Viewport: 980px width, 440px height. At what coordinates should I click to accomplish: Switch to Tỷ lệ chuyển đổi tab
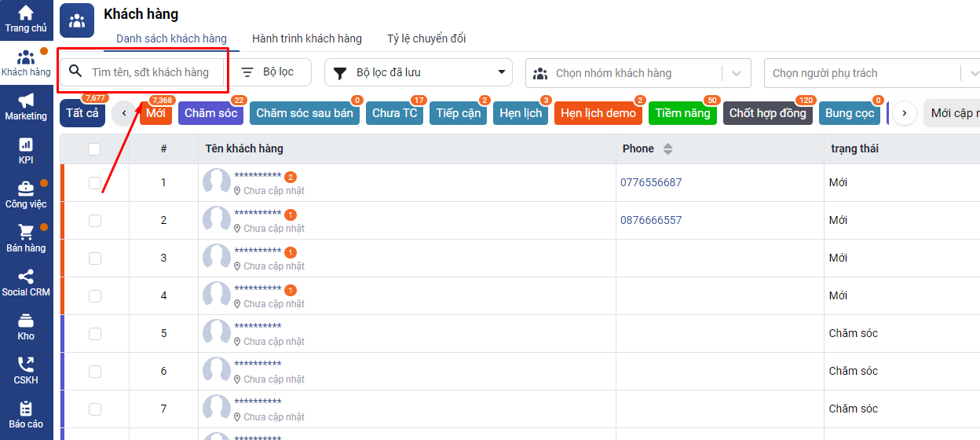click(426, 38)
